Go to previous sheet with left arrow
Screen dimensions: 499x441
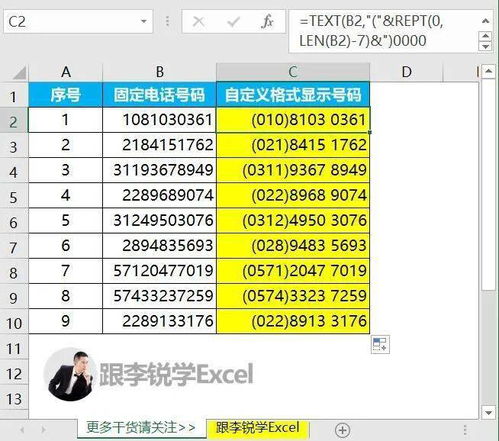(22, 430)
